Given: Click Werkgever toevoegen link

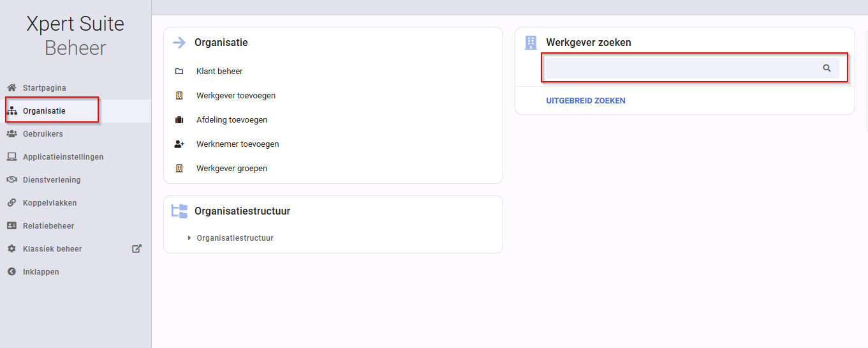Looking at the screenshot, I should click(x=236, y=96).
